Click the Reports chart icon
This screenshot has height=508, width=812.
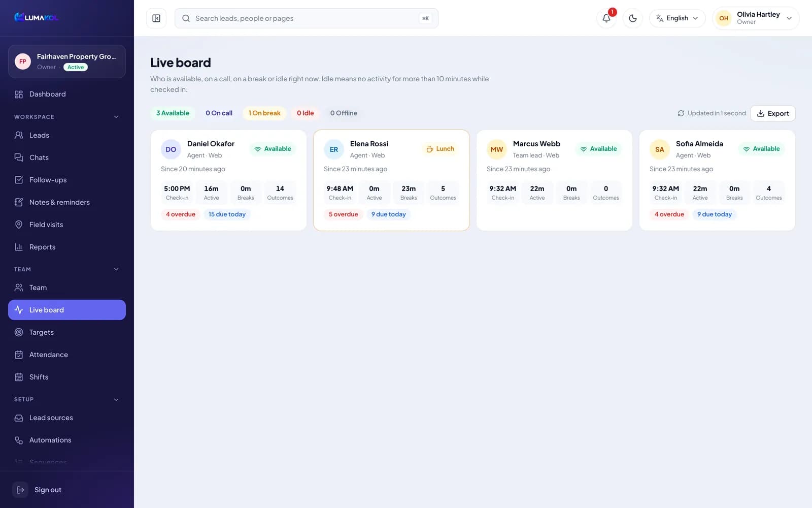[19, 247]
